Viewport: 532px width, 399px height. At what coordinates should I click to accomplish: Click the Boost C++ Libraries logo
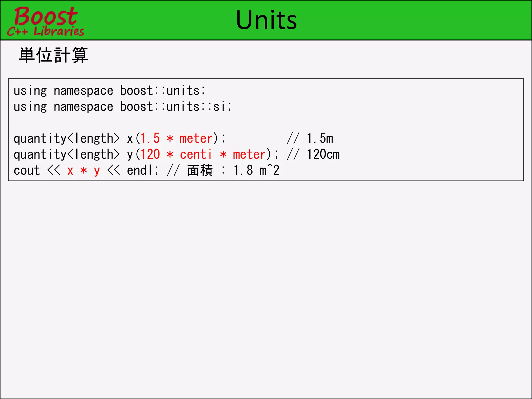click(x=45, y=21)
